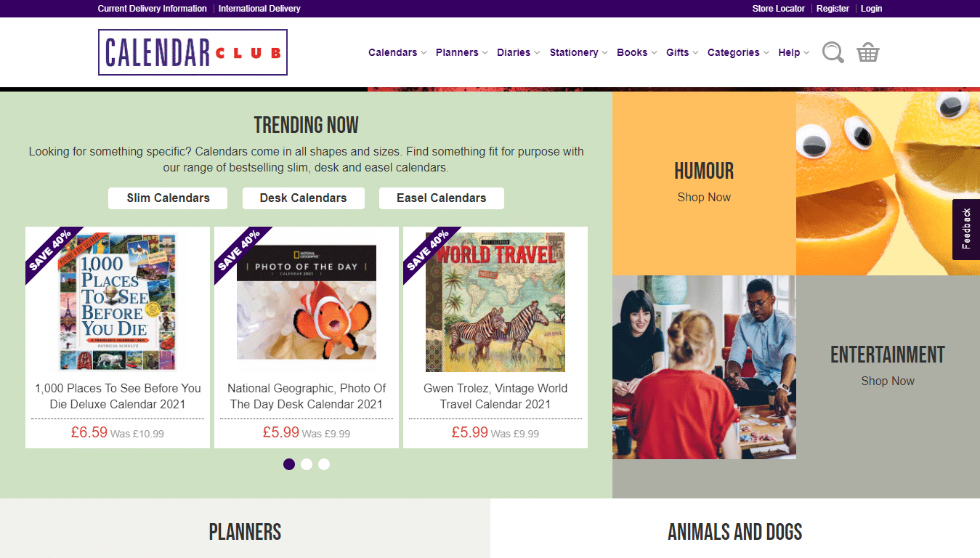Click the Login link

click(871, 9)
